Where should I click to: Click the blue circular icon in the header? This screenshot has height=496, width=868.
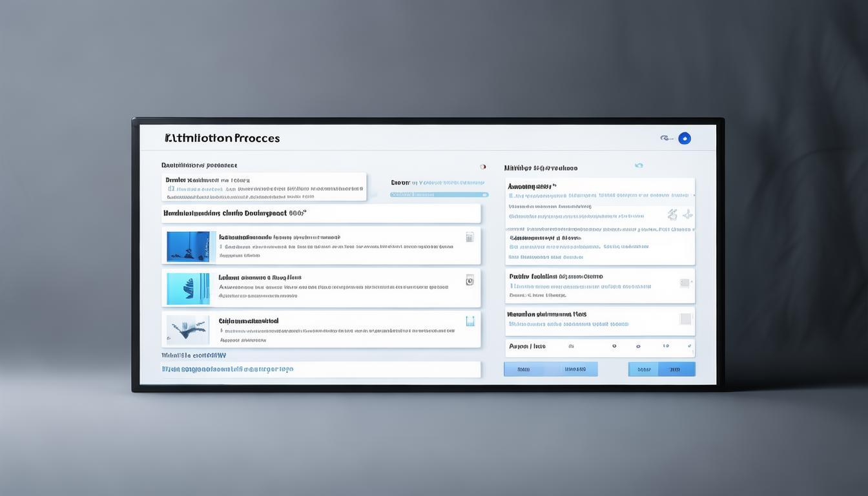pos(685,138)
